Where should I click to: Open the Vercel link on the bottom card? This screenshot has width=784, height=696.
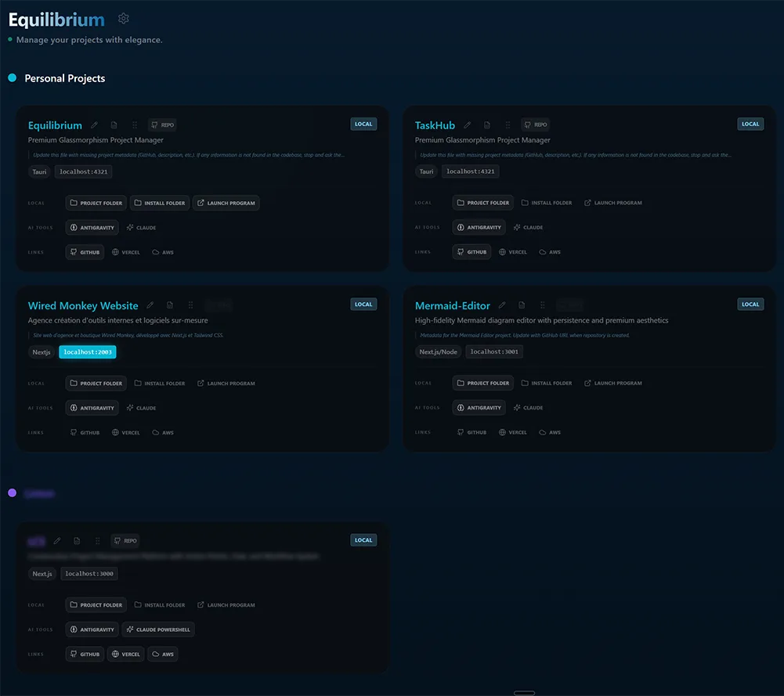[x=126, y=654]
